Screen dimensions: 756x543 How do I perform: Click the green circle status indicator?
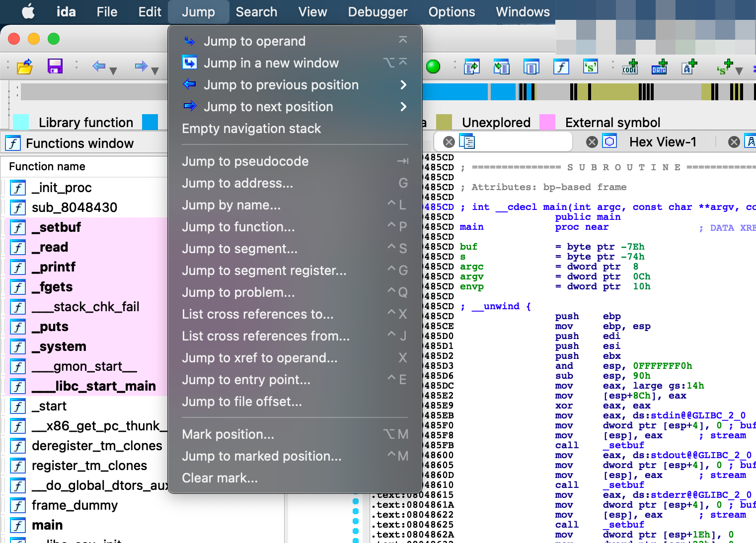tap(433, 67)
